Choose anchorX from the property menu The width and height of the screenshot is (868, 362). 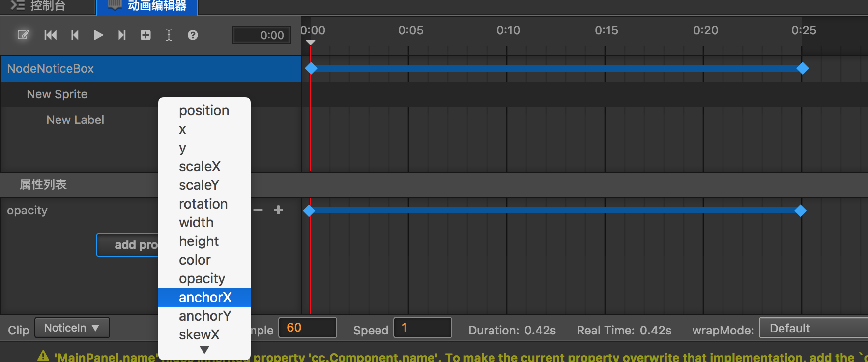(205, 297)
